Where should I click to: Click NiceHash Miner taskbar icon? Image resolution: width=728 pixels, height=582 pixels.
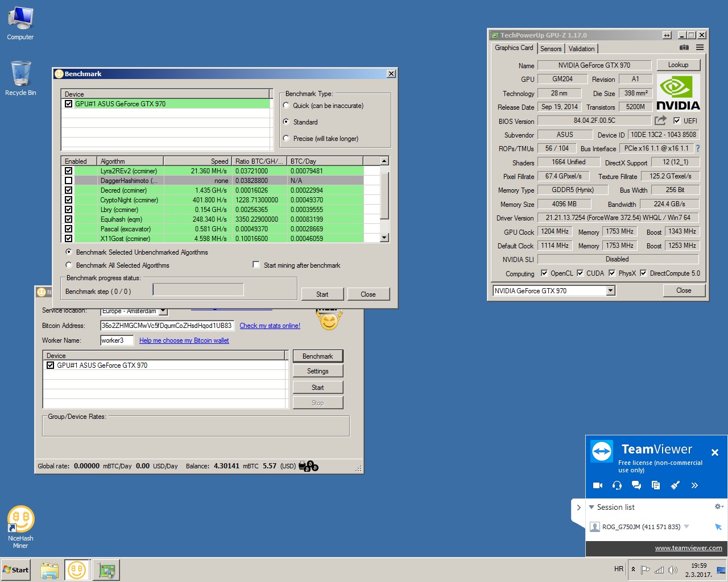point(77,570)
